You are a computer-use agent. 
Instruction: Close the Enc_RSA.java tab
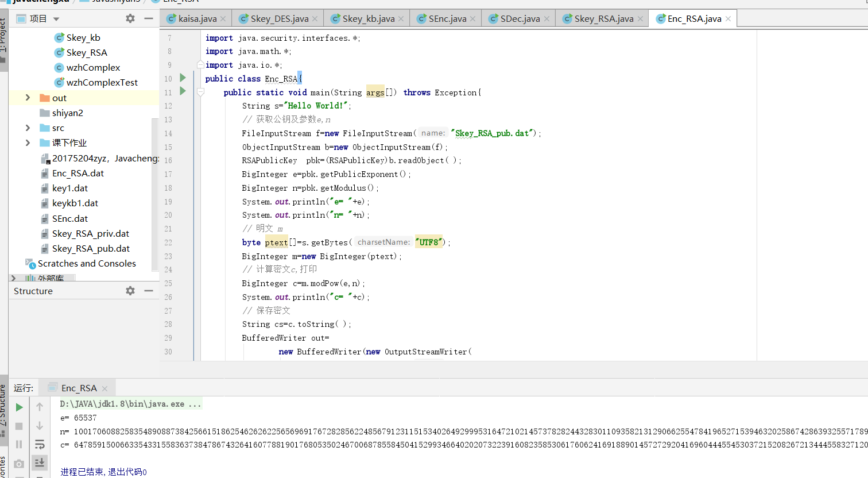[x=728, y=19]
